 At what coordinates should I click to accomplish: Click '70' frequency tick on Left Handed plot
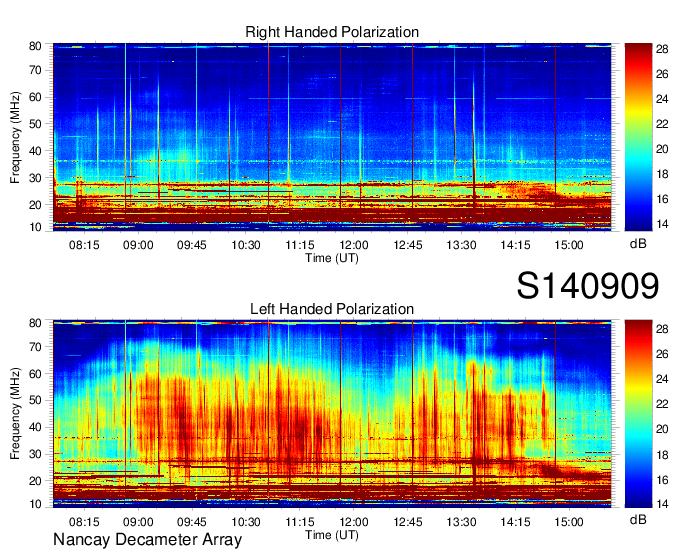[x=35, y=347]
